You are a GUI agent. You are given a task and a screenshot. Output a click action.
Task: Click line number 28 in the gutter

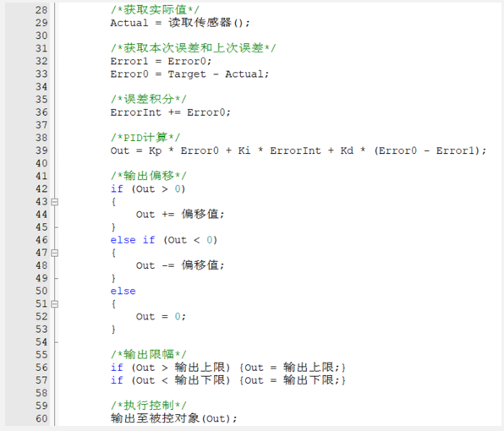[41, 10]
